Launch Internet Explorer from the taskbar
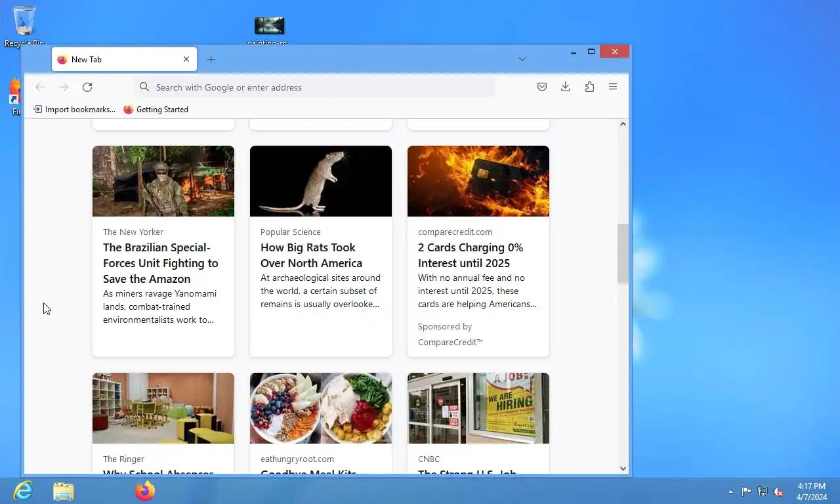This screenshot has width=840, height=504. 23,490
